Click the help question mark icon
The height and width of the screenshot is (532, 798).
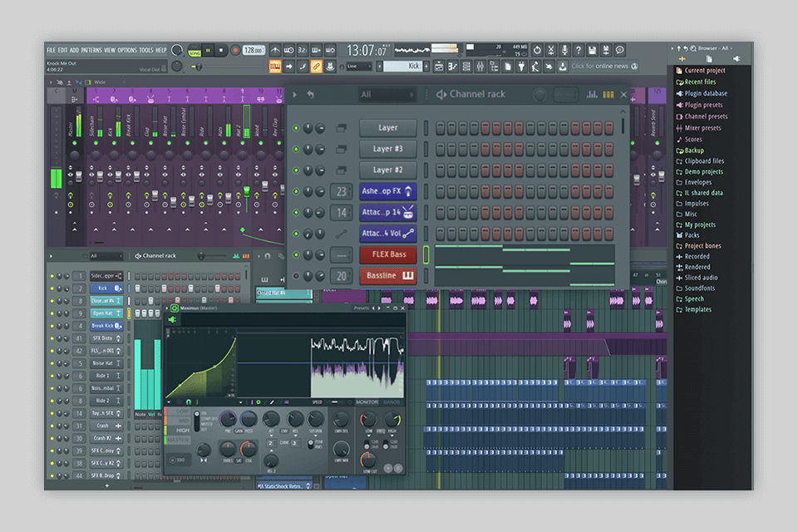click(579, 51)
